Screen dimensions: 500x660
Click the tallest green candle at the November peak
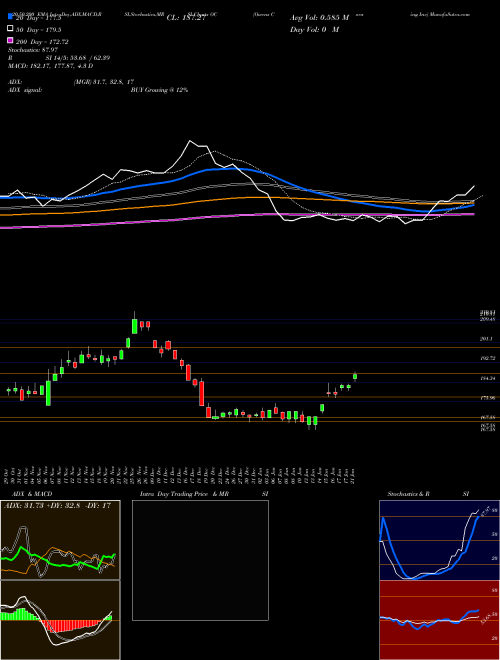click(x=134, y=326)
